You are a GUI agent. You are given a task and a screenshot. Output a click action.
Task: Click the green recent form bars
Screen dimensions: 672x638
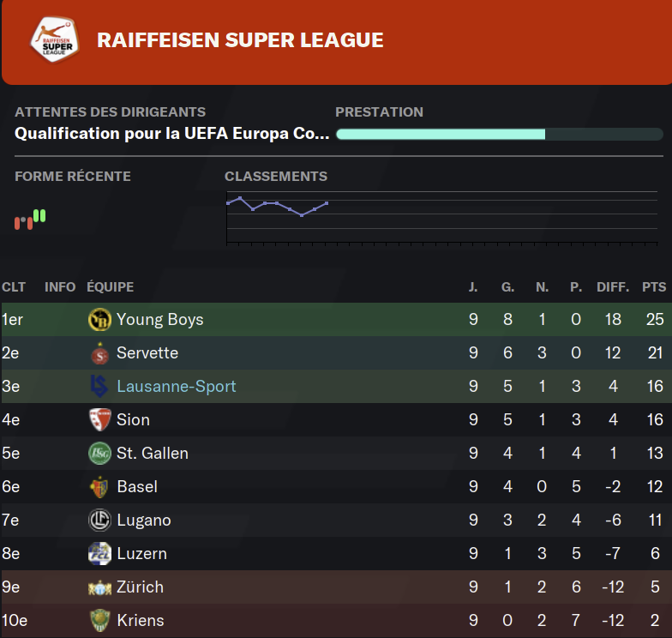(x=39, y=216)
